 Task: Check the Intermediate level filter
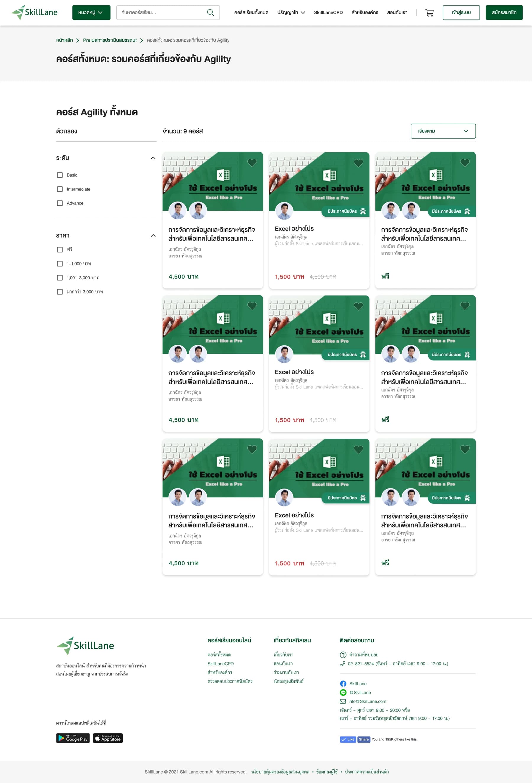click(x=60, y=189)
